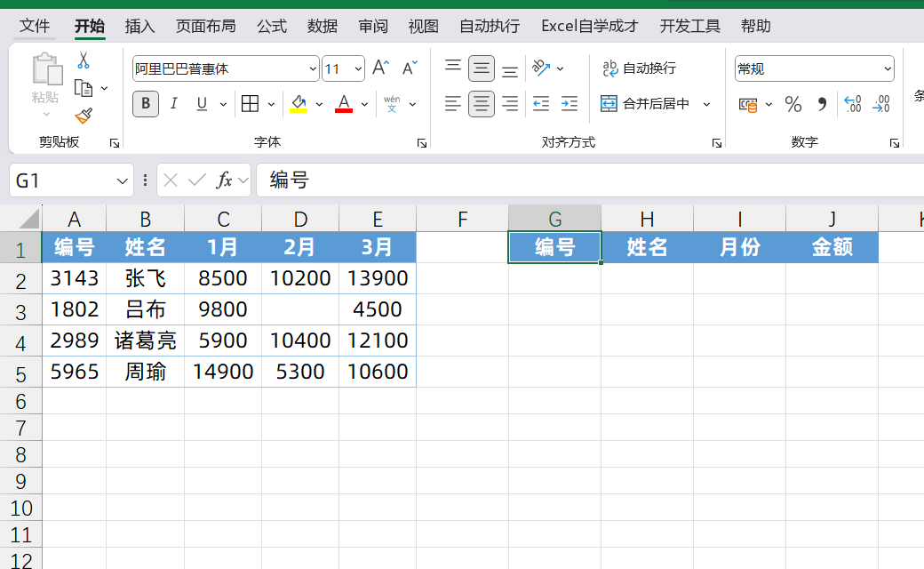Align text left
This screenshot has height=569, width=924.
click(x=452, y=104)
